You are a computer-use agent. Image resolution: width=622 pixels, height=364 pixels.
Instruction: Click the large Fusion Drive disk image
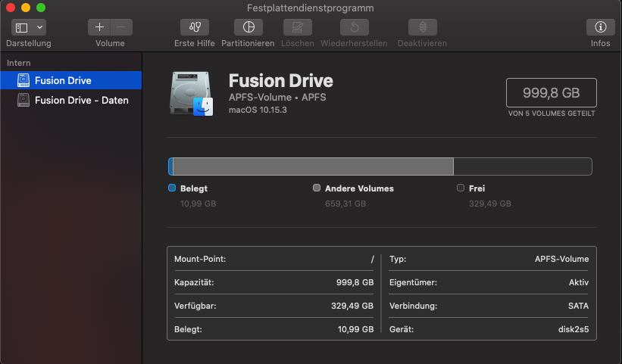192,94
